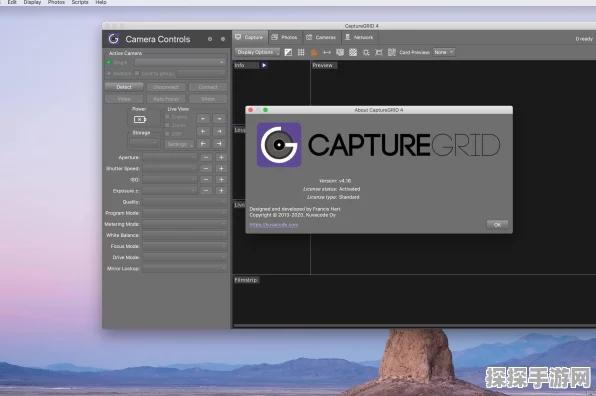Increase ISO with the plus button
Screen dimensions: 596x396
(221, 179)
